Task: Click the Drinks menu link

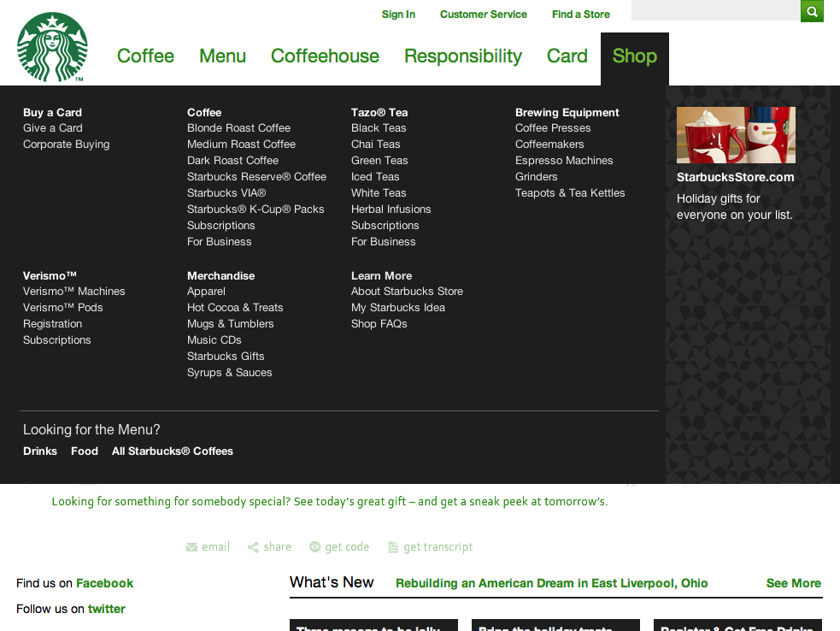Action: [x=39, y=451]
